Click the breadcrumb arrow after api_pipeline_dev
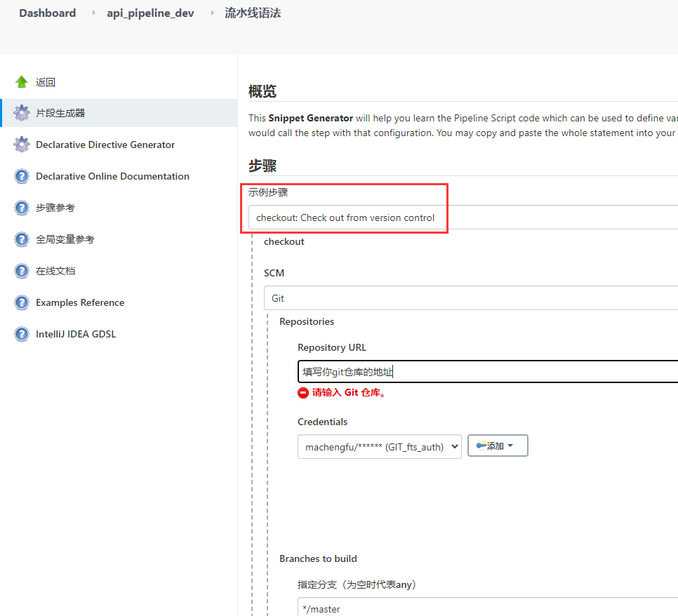 [212, 13]
